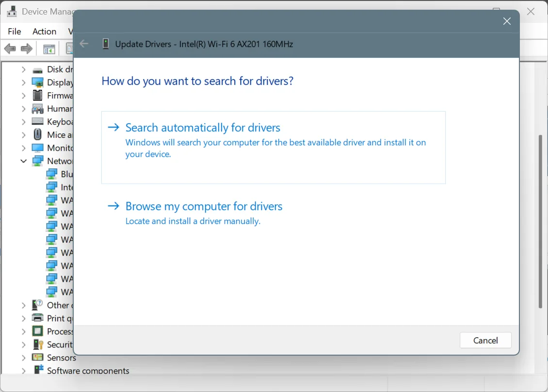Select the Keyboards icon
The image size is (548, 392).
37,122
